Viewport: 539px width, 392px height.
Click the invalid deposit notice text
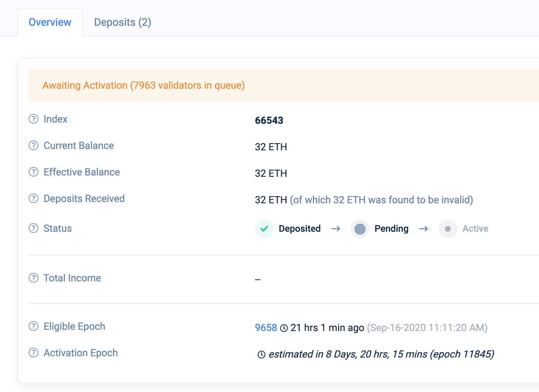381,200
